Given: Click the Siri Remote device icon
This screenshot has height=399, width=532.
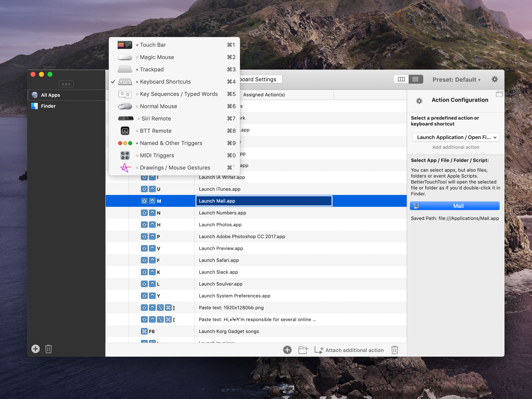Looking at the screenshot, I should tap(126, 118).
